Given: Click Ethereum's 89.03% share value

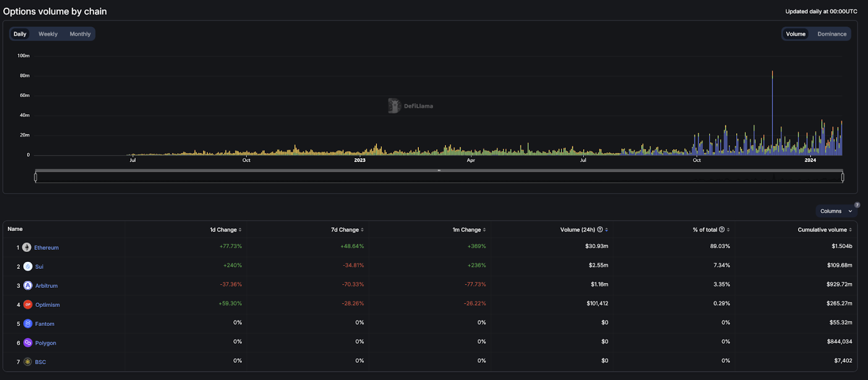Looking at the screenshot, I should click(720, 246).
